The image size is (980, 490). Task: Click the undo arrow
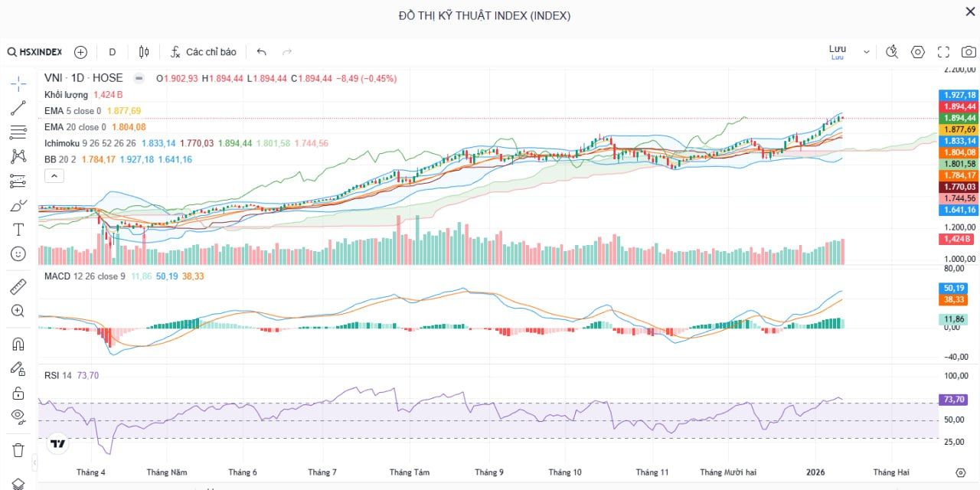(261, 51)
